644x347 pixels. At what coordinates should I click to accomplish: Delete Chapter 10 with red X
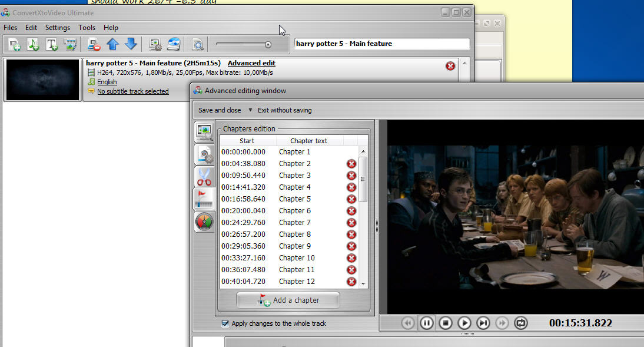(x=351, y=258)
